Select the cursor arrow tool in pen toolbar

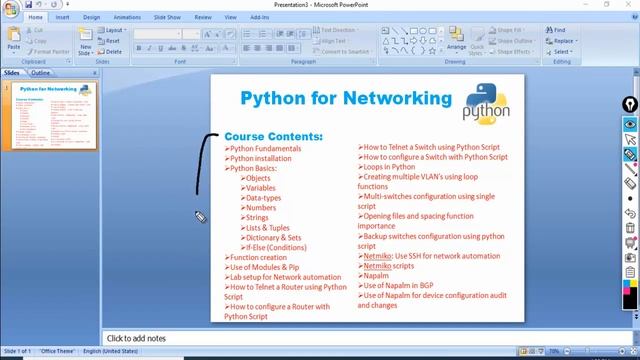[630, 139]
